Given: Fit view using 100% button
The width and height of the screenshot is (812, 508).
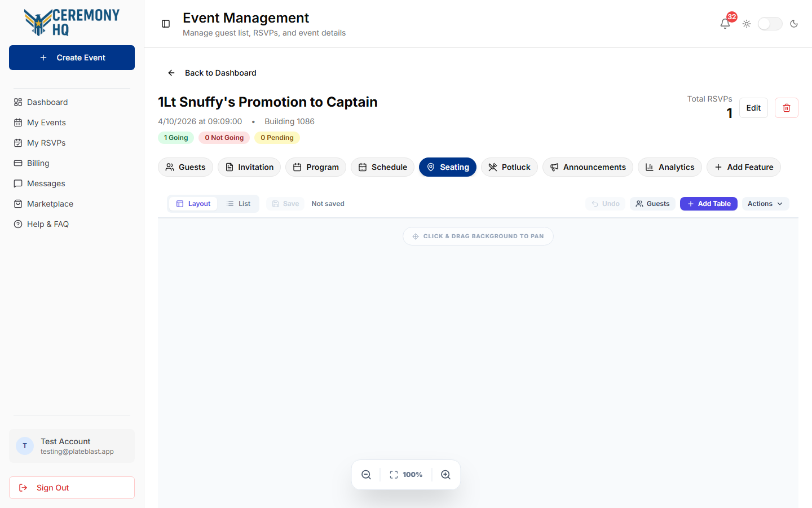Looking at the screenshot, I should (406, 475).
